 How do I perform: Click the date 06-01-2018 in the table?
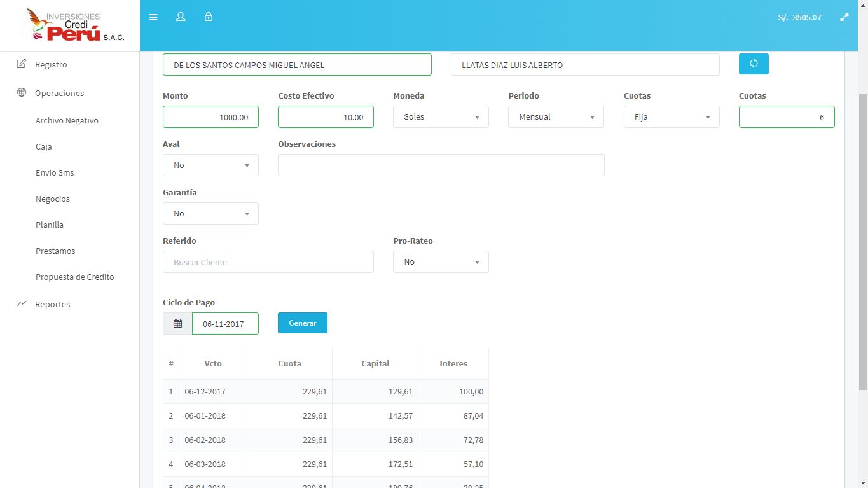(205, 416)
